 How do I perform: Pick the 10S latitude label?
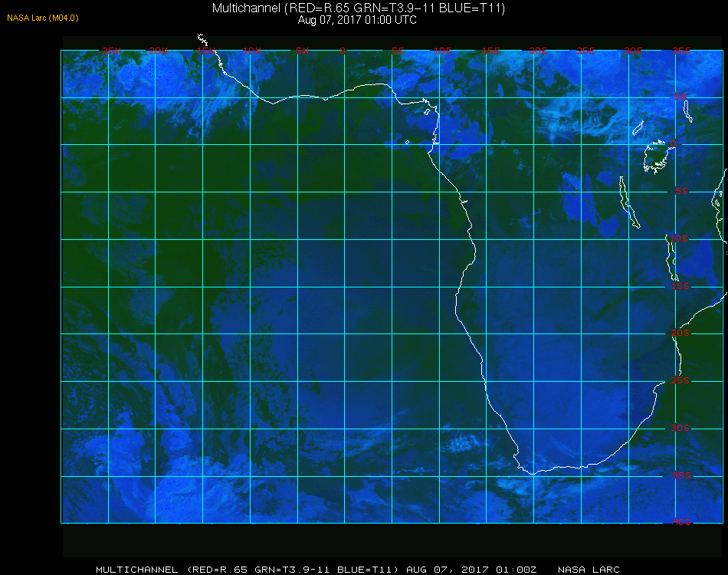click(679, 238)
